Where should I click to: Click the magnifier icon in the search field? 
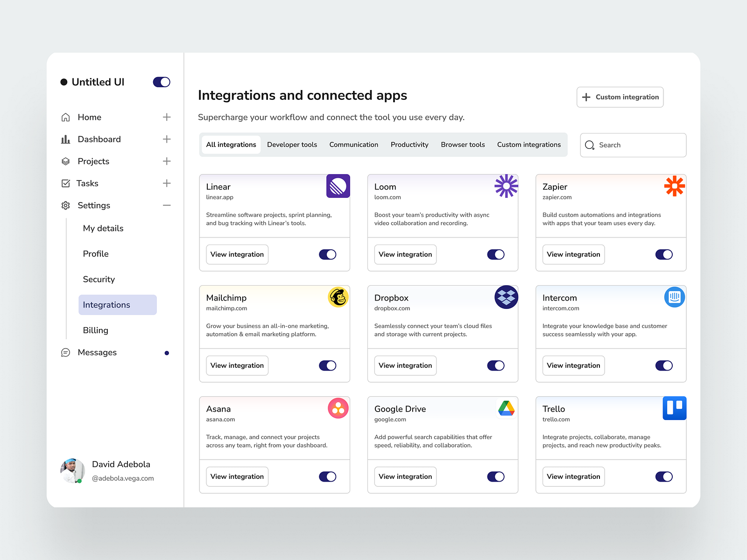[590, 145]
